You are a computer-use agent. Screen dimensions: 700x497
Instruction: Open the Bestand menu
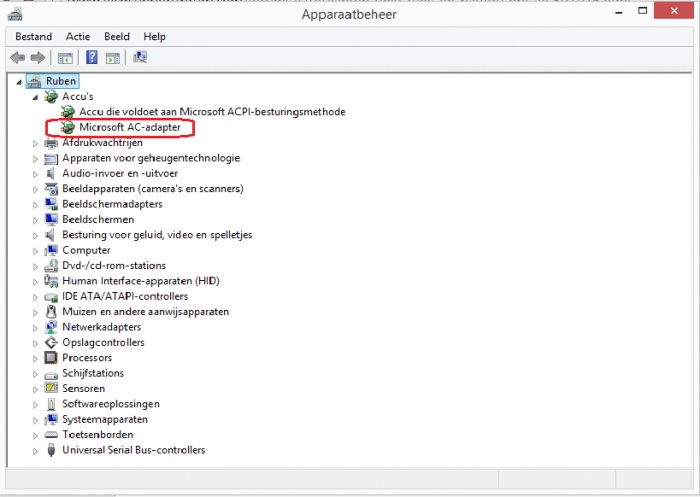coord(33,37)
